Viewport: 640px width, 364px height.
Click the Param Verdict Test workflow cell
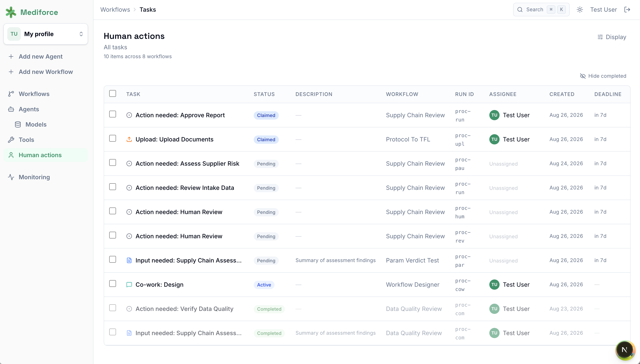pos(412,260)
